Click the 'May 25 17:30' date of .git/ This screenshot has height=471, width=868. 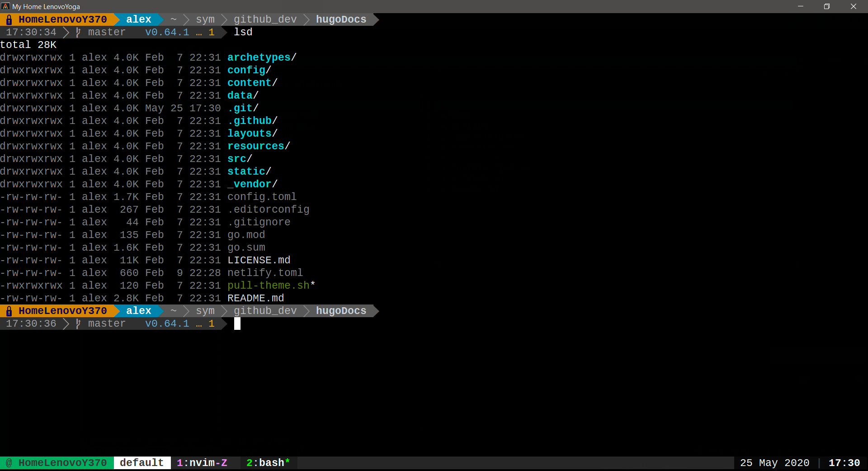click(x=183, y=108)
